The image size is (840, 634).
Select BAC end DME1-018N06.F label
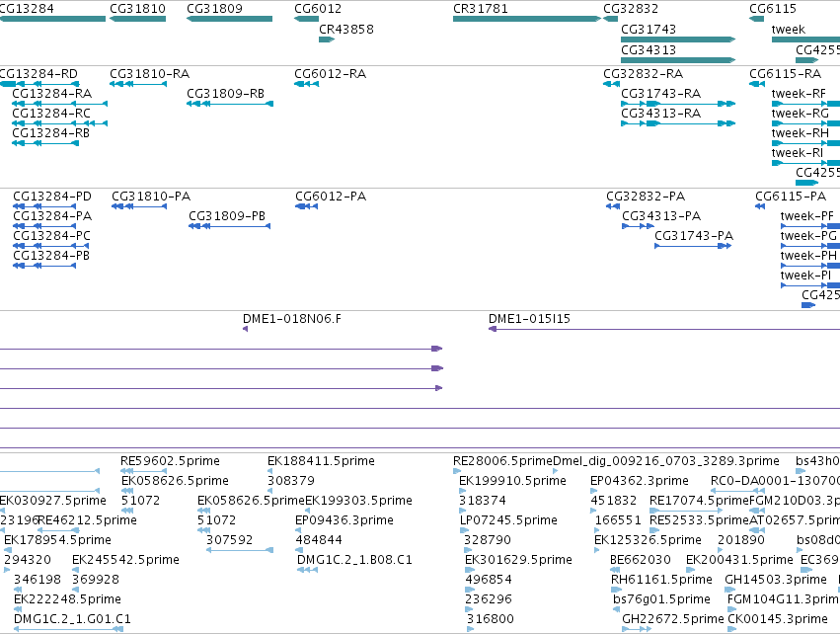point(292,319)
